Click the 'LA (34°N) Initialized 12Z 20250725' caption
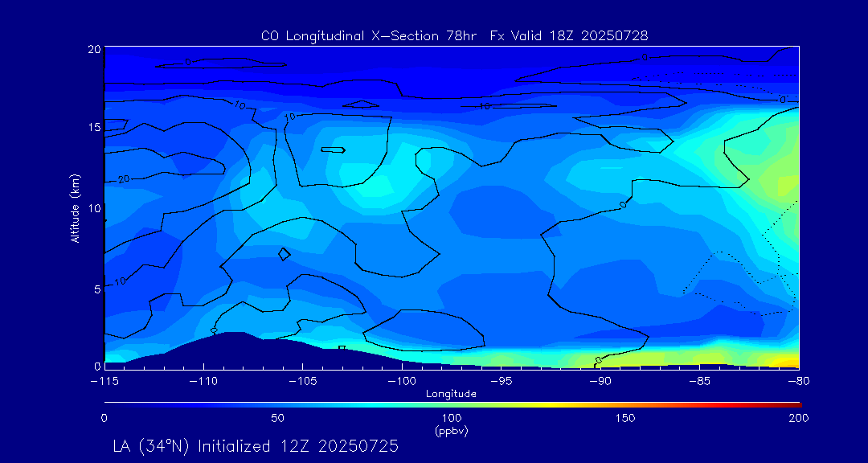Screen dimensions: 868x463 point(256,446)
